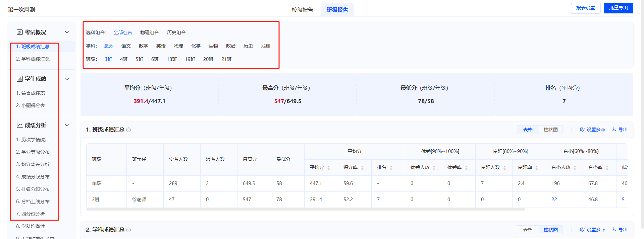Filter by subject 政治
Viewport: 644px width, 239px height.
pyautogui.click(x=231, y=46)
